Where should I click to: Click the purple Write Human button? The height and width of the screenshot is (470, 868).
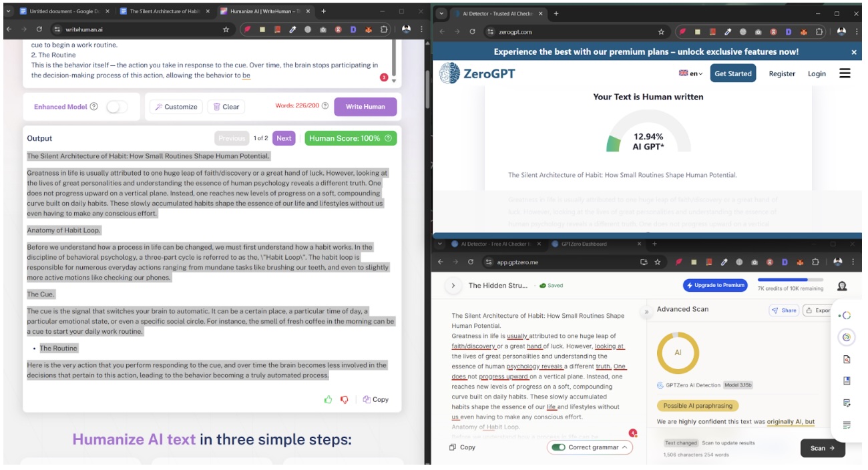[x=365, y=107]
